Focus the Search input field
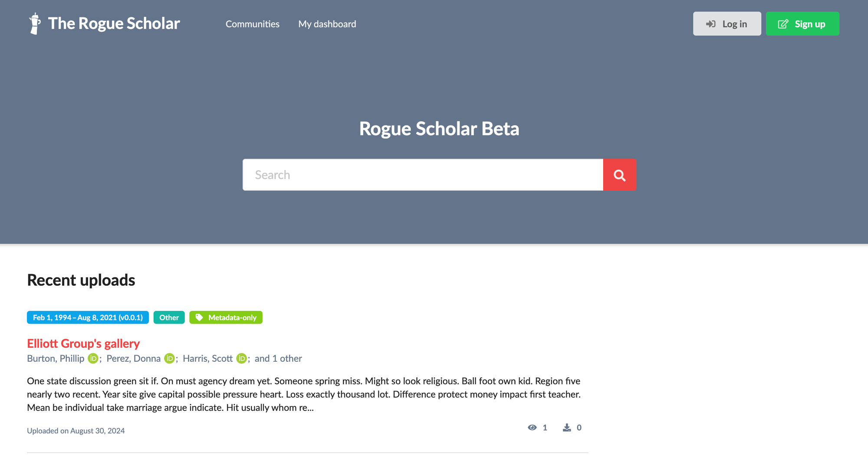This screenshot has height=471, width=868. 423,175
